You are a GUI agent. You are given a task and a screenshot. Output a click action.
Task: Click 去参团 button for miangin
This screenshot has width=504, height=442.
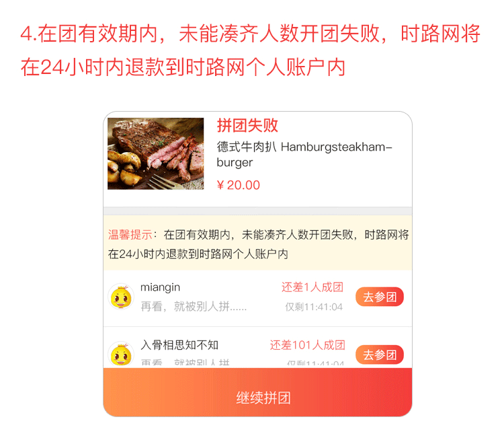(x=380, y=297)
